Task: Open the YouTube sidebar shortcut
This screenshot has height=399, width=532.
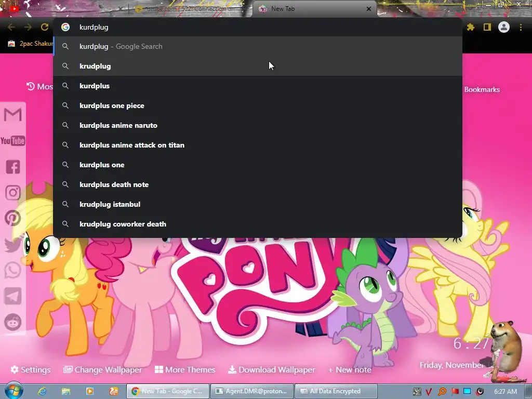Action: tap(13, 140)
